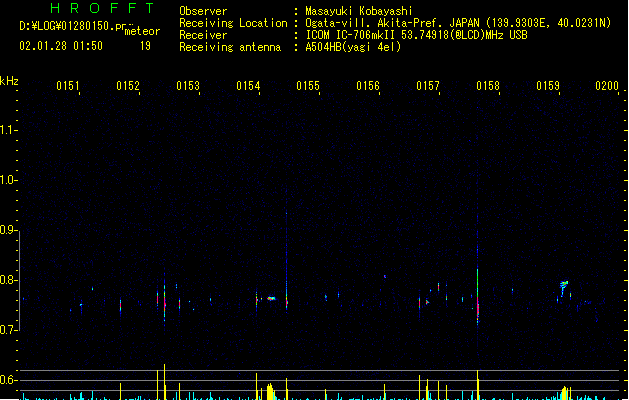Image resolution: width=629 pixels, height=400 pixels.
Task: Click location text Ogata-vill. Akita-Pref. JAPAN
Action: [392, 23]
